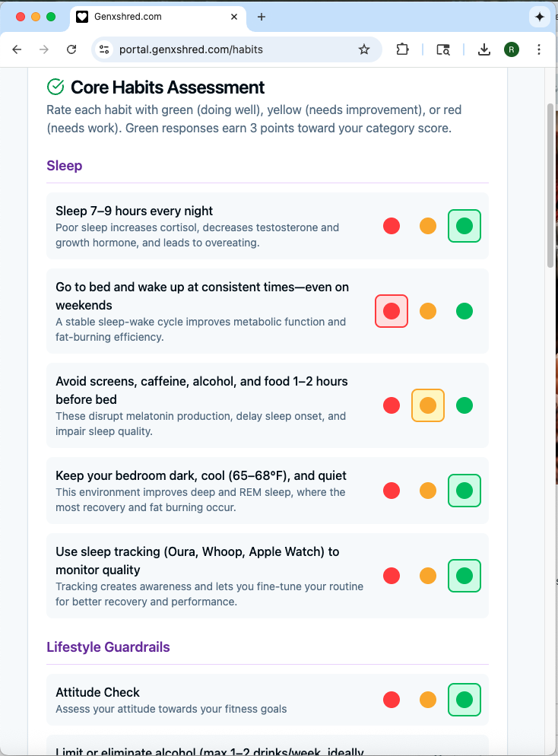Reload the habits page
The width and height of the screenshot is (558, 756).
click(71, 49)
